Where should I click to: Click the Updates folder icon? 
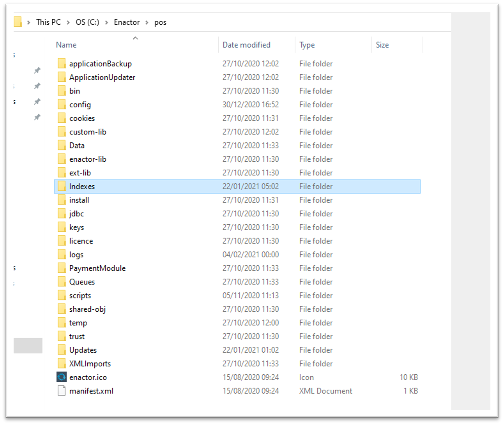[x=61, y=350]
